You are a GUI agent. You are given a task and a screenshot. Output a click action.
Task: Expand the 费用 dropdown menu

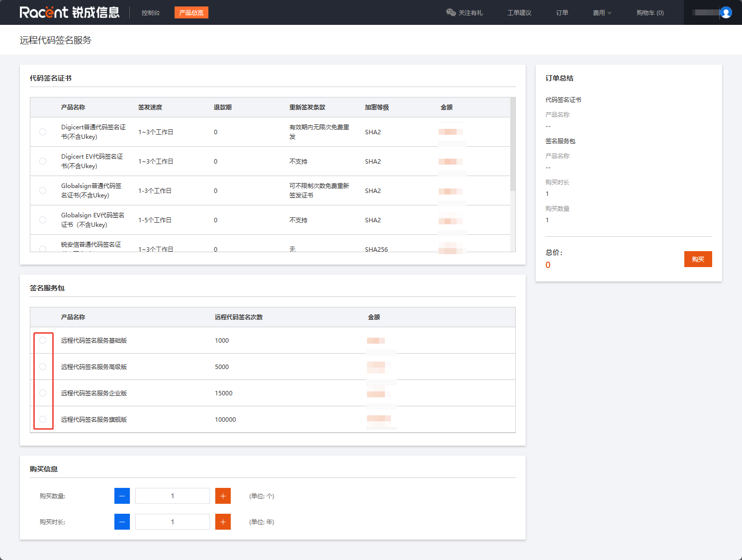tap(602, 13)
